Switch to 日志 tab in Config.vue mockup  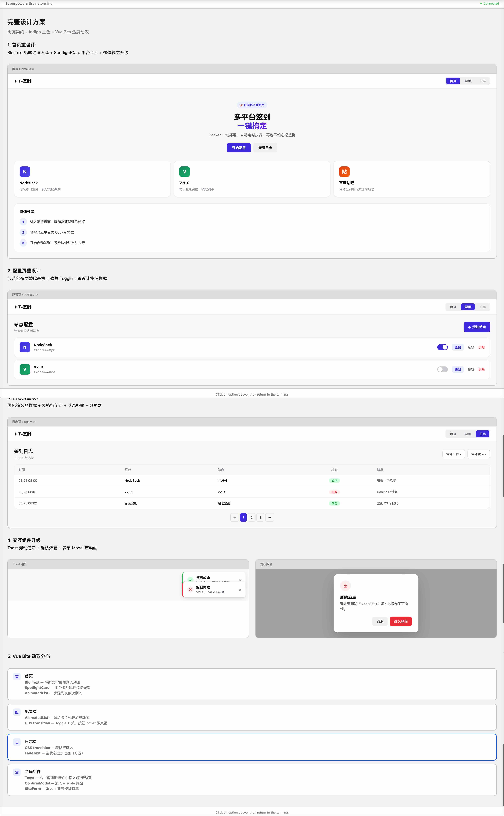[x=482, y=307]
